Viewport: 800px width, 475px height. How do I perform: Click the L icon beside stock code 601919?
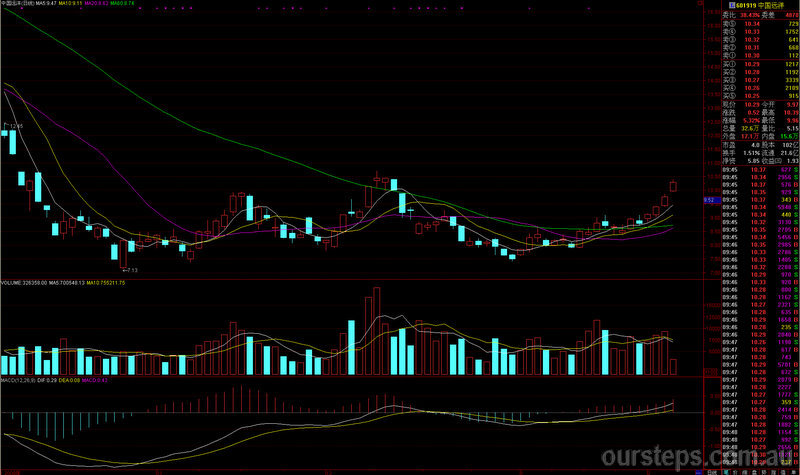[732, 6]
